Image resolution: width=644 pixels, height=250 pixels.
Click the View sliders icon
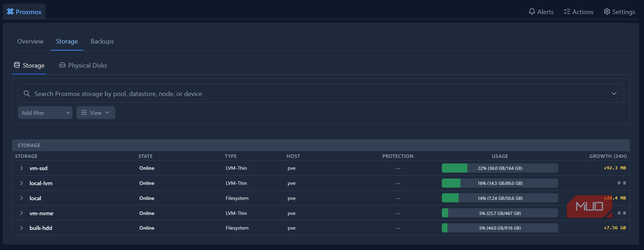tap(84, 113)
